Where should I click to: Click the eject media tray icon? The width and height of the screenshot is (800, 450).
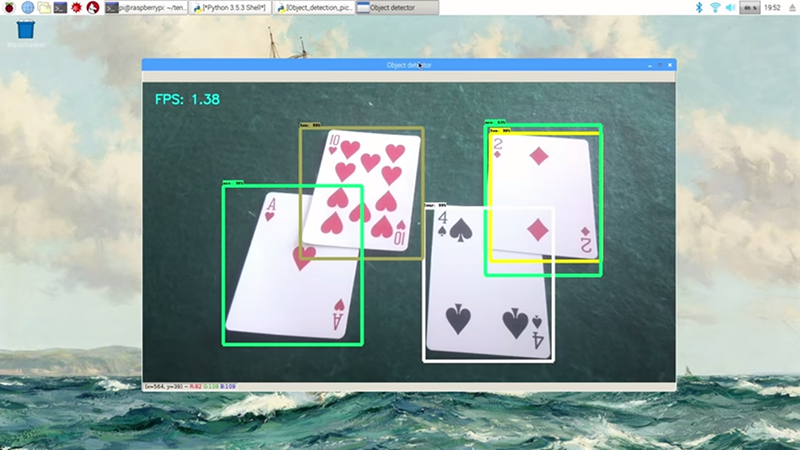click(x=790, y=7)
